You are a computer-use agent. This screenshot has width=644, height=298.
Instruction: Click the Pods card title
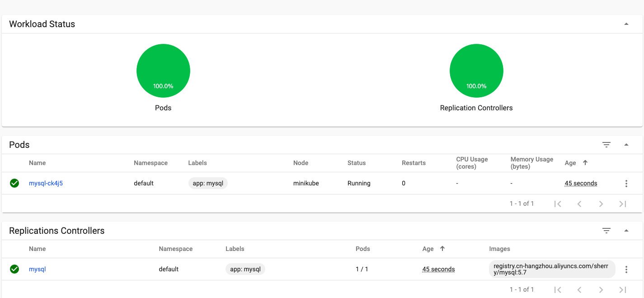tap(19, 145)
